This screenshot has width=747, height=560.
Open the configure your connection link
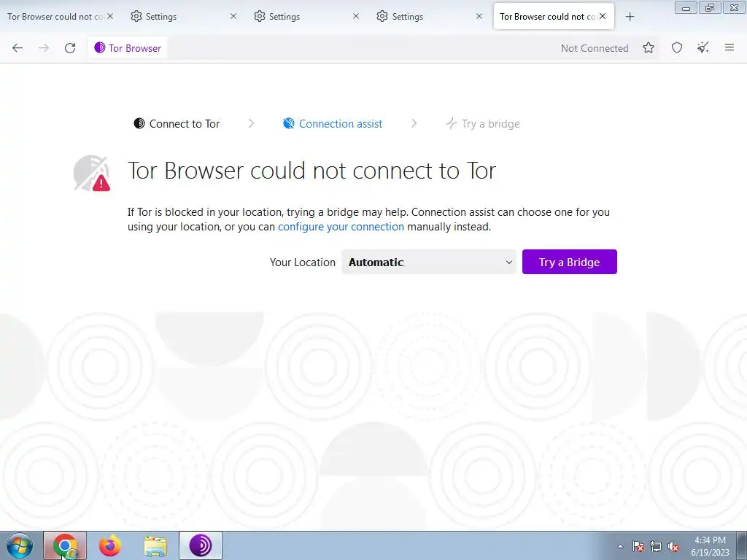coord(341,227)
